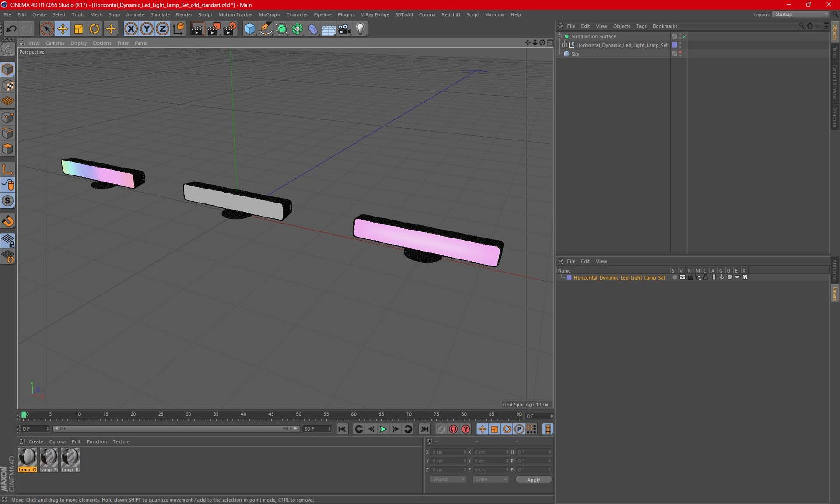Toggle X axis lock
Viewport: 840px width, 504px height.
pyautogui.click(x=131, y=29)
